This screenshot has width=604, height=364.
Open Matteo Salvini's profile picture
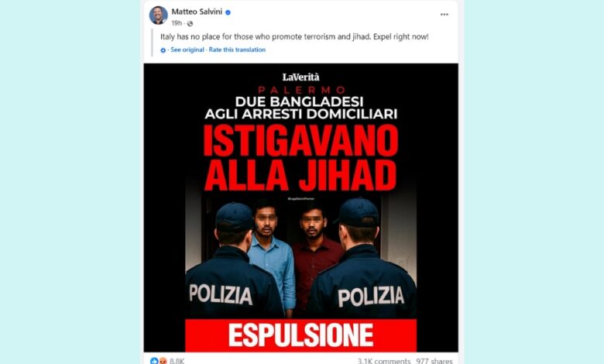158,15
